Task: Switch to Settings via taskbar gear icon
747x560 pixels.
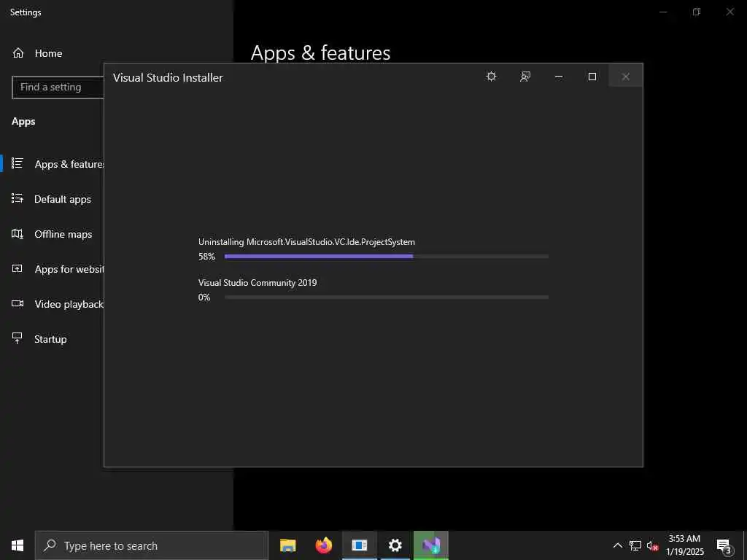Action: (395, 545)
